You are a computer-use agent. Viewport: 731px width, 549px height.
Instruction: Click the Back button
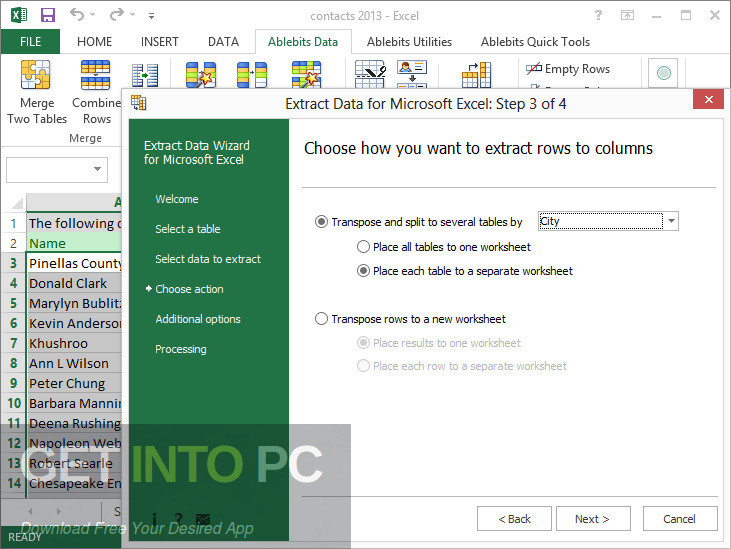pyautogui.click(x=514, y=519)
